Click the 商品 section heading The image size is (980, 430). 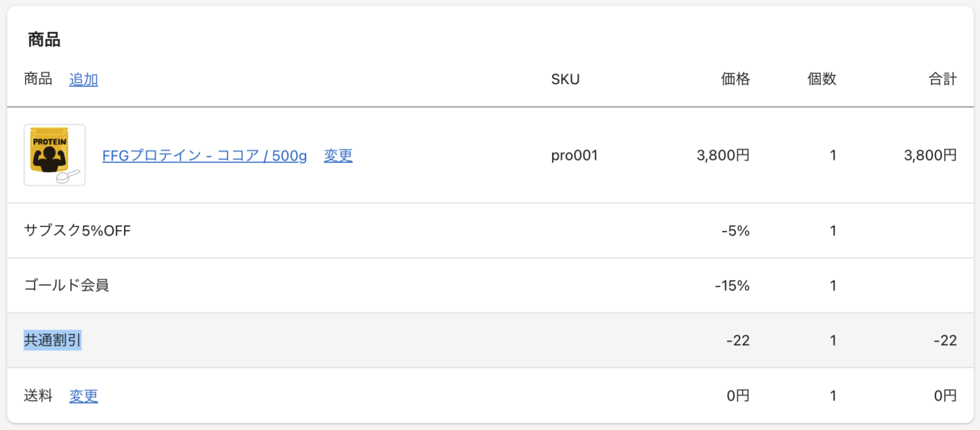coord(44,39)
